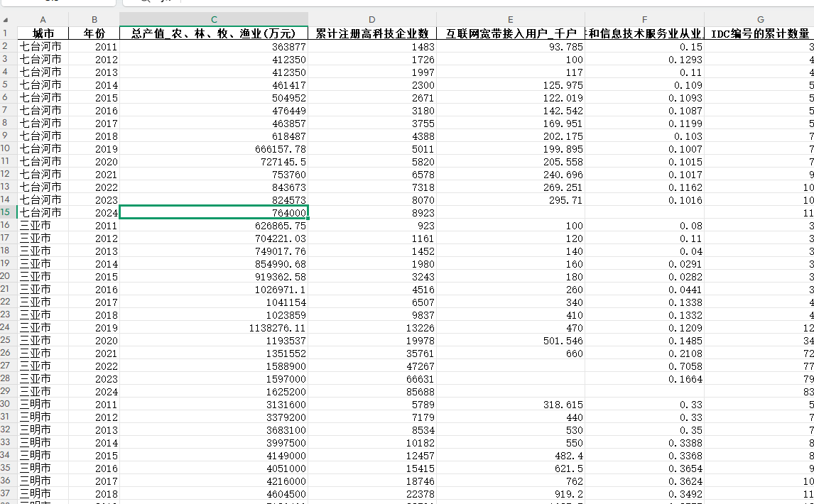Select cell 19978

pyautogui.click(x=371, y=341)
